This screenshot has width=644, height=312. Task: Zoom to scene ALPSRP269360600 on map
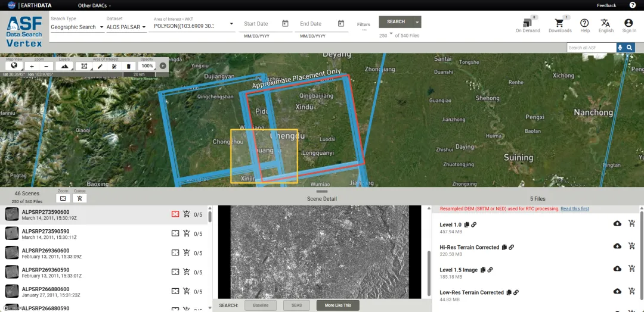[x=175, y=252]
